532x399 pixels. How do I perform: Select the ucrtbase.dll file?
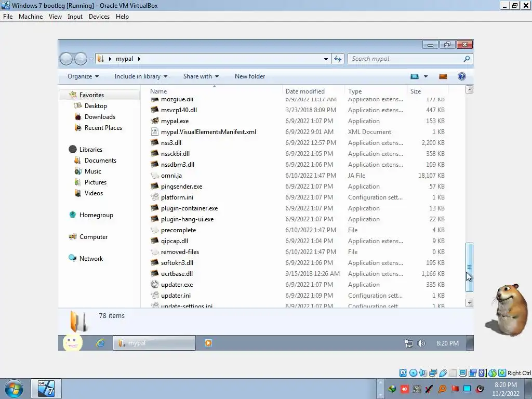pyautogui.click(x=177, y=274)
